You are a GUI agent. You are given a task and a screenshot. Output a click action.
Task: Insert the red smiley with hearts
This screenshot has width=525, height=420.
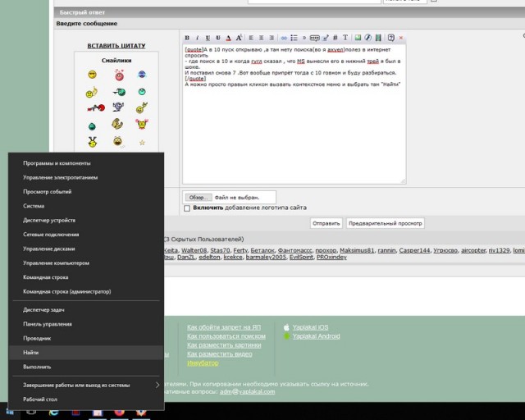(x=119, y=75)
